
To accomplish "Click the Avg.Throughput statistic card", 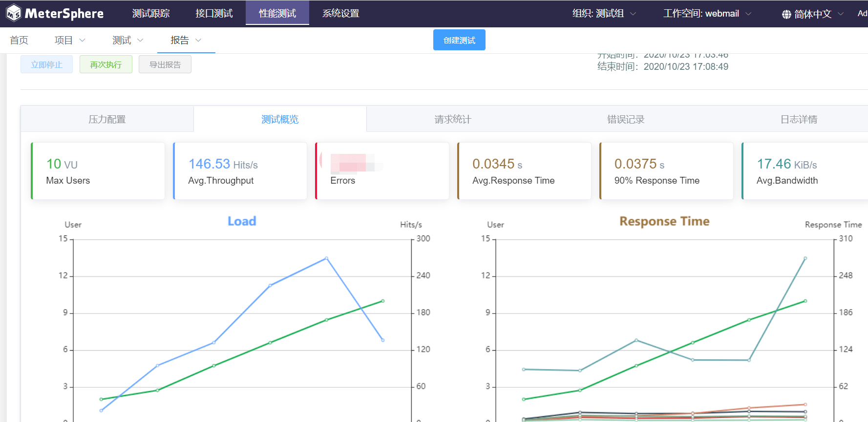I will 240,171.
